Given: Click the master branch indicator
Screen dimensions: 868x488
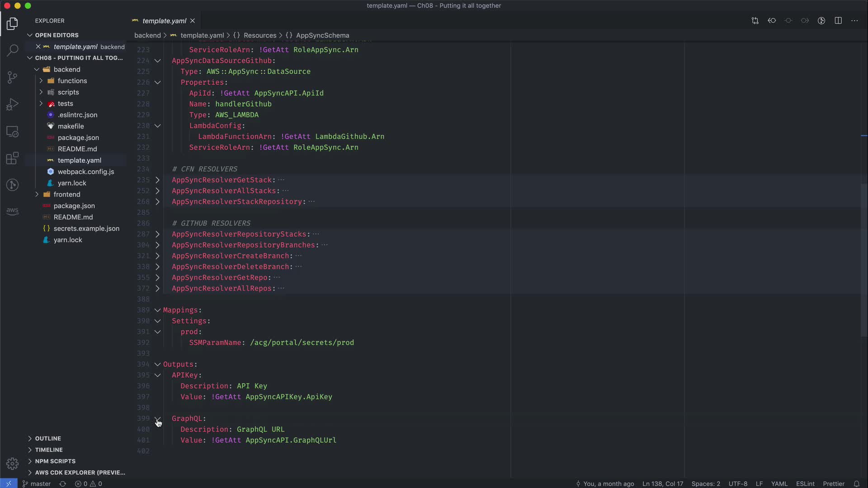Looking at the screenshot, I should (37, 483).
